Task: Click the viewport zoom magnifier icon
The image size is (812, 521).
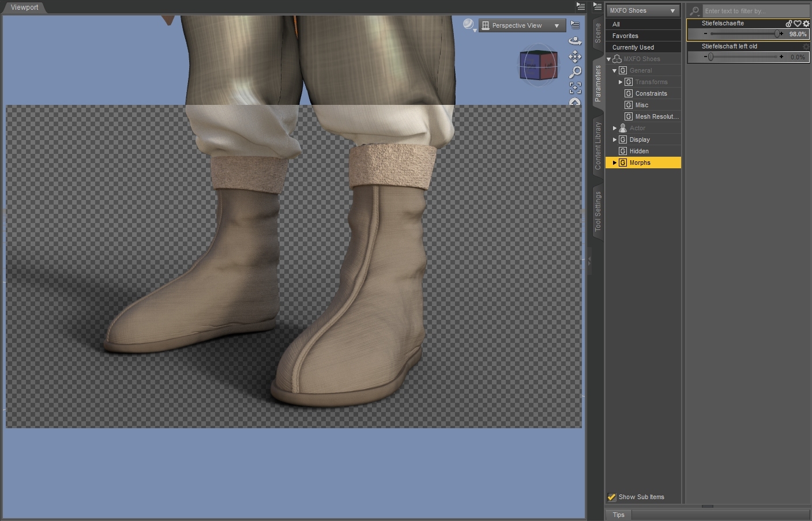Action: (x=575, y=72)
